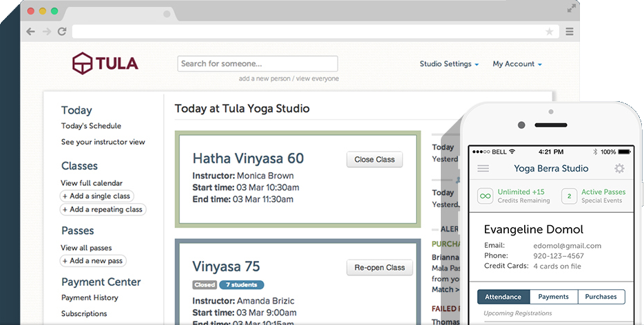Tap the infinity unlimited credits icon
The height and width of the screenshot is (325, 644).
click(x=485, y=196)
